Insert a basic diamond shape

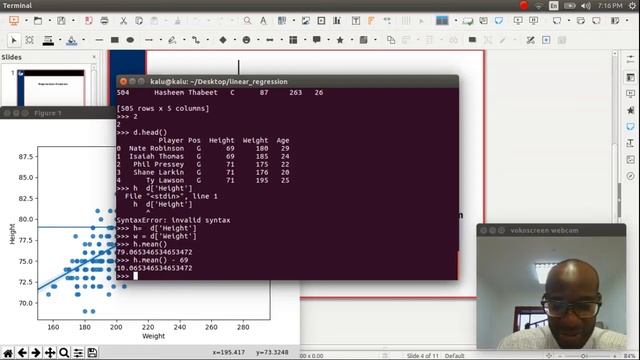click(223, 40)
